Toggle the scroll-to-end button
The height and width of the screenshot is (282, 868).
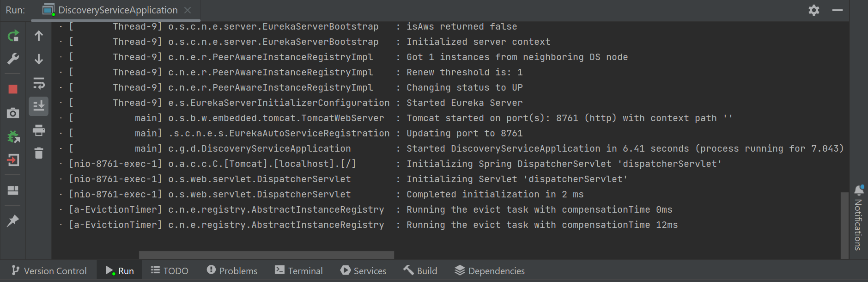(x=39, y=106)
